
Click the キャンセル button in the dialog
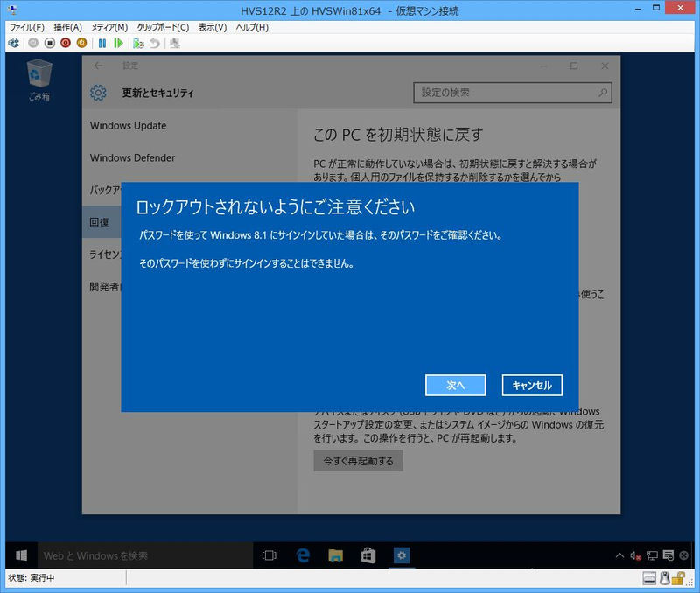[532, 385]
